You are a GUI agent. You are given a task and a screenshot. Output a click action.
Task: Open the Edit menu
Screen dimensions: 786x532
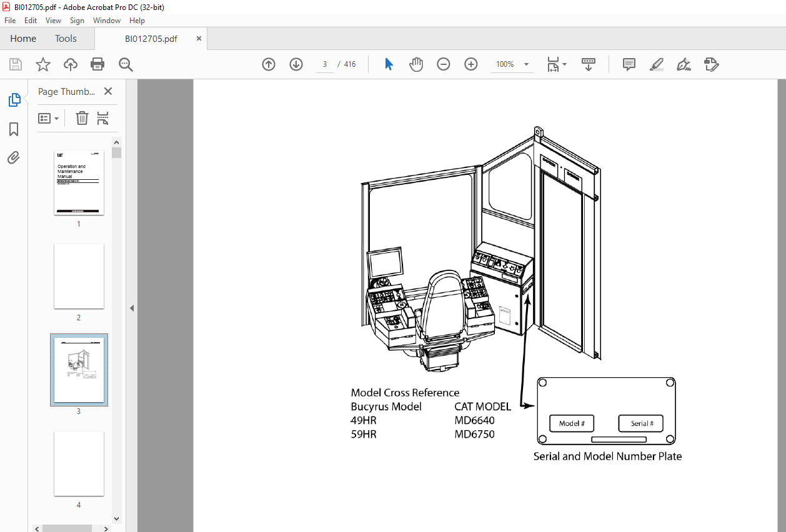pyautogui.click(x=31, y=21)
